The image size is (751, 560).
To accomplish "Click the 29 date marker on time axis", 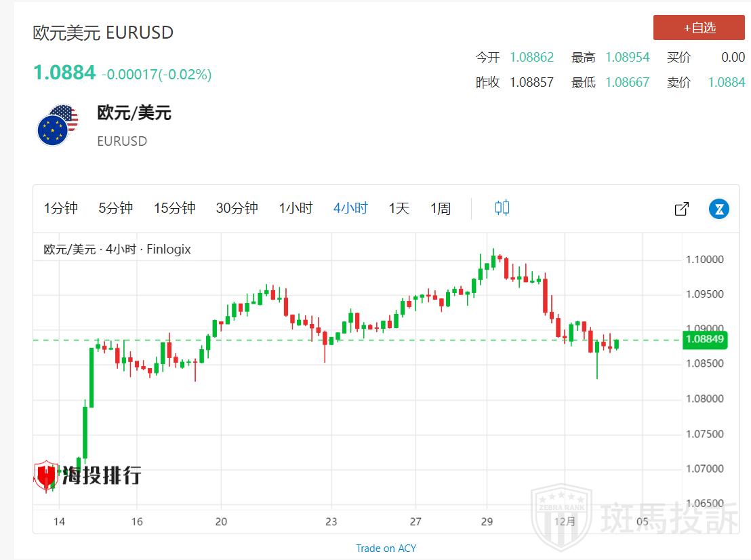I will point(487,521).
